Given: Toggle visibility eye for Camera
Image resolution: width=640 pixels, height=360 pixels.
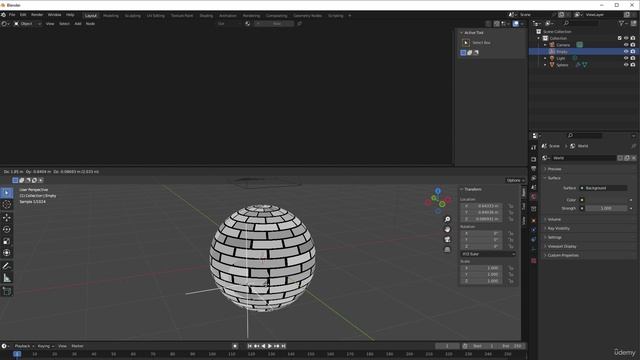Looking at the screenshot, I should click(626, 45).
